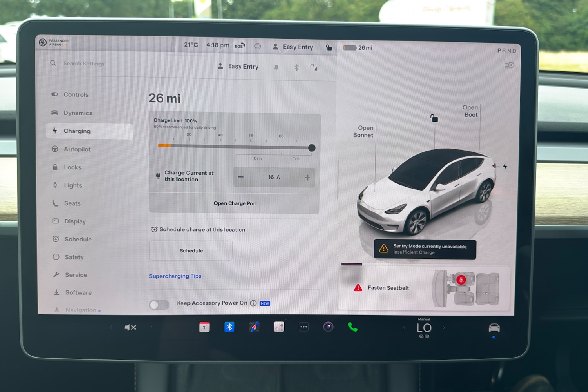Tap the 4:18 pm clock
Image resolution: width=588 pixels, height=392 pixels.
[x=218, y=45]
